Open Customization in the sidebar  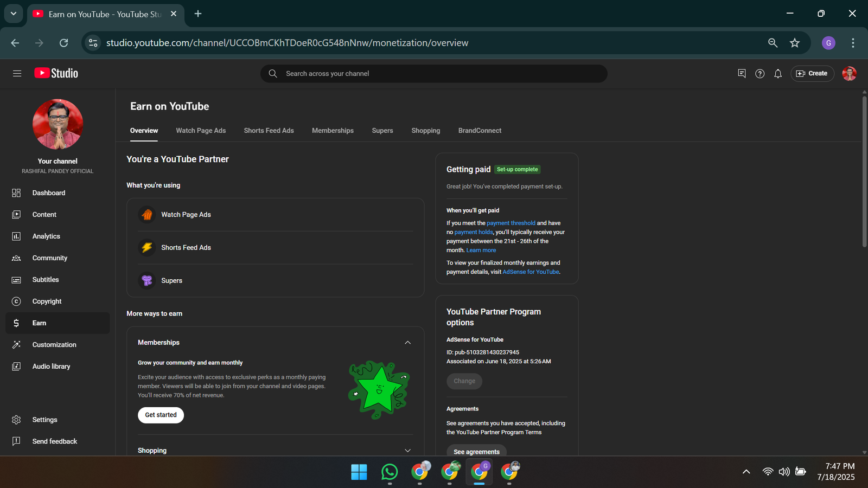pos(58,345)
